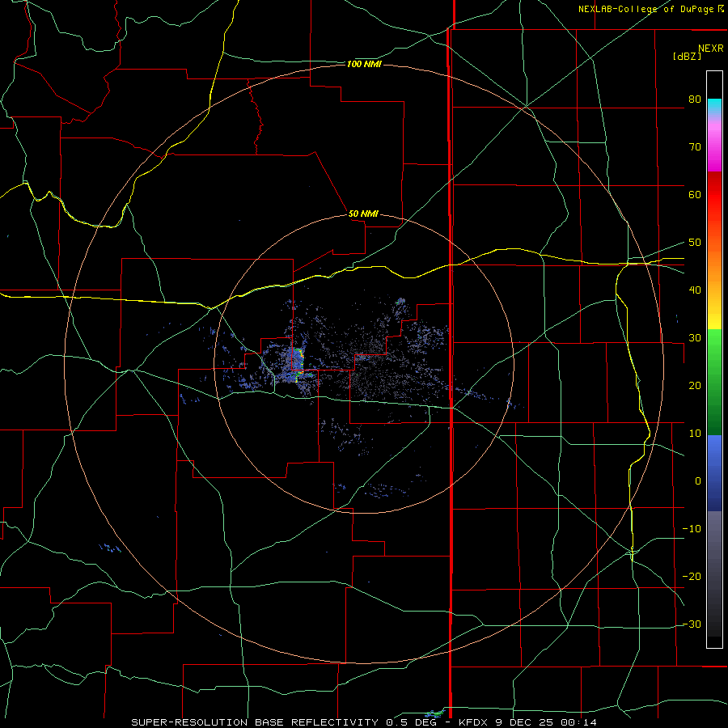Click the blue segment of the color bar

click(x=714, y=472)
